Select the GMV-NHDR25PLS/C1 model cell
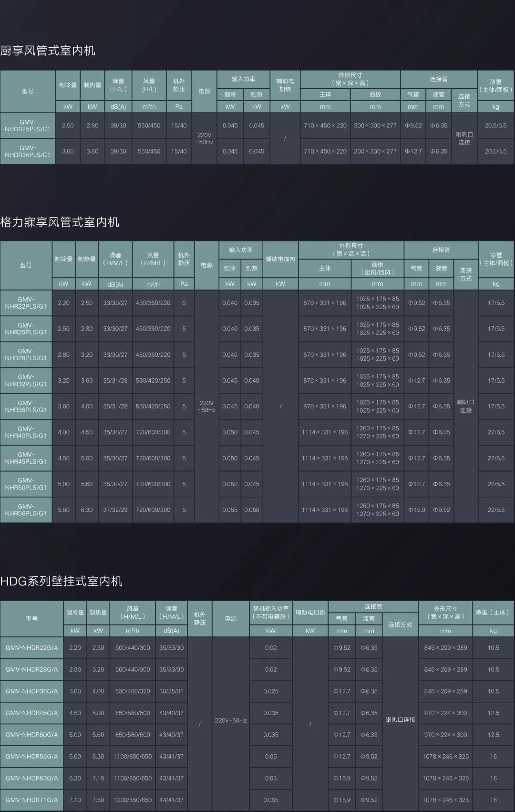 click(x=28, y=125)
